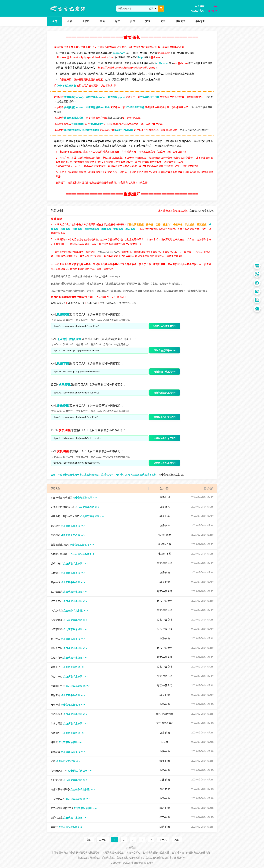Open XML视频资源采集接口API heading link

[x=87, y=314]
